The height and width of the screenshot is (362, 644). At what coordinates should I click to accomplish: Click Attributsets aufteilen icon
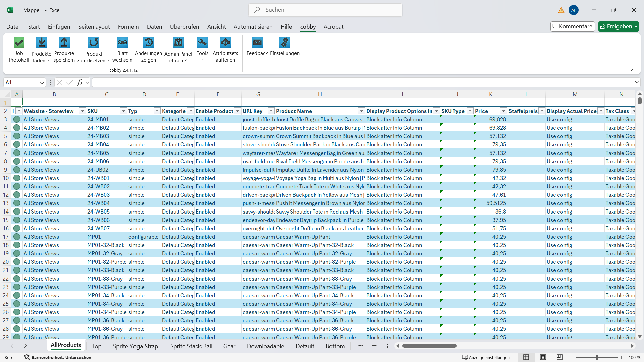[225, 43]
